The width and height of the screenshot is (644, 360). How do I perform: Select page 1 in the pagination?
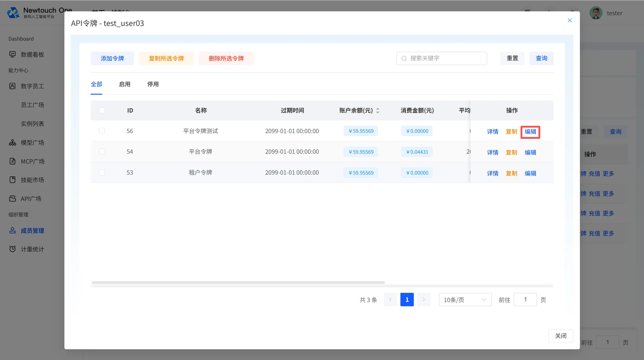tap(407, 300)
